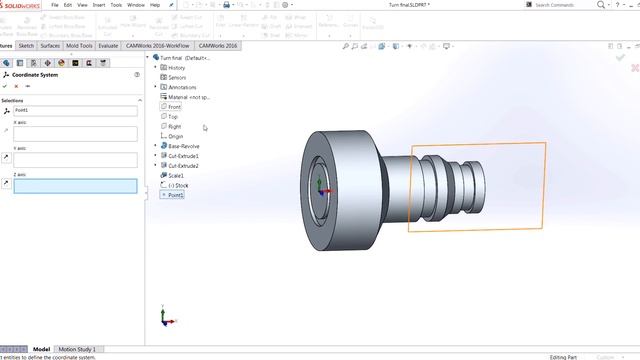Select the Material <not sp... tree item
Screen dimensions: 640x360
[185, 97]
